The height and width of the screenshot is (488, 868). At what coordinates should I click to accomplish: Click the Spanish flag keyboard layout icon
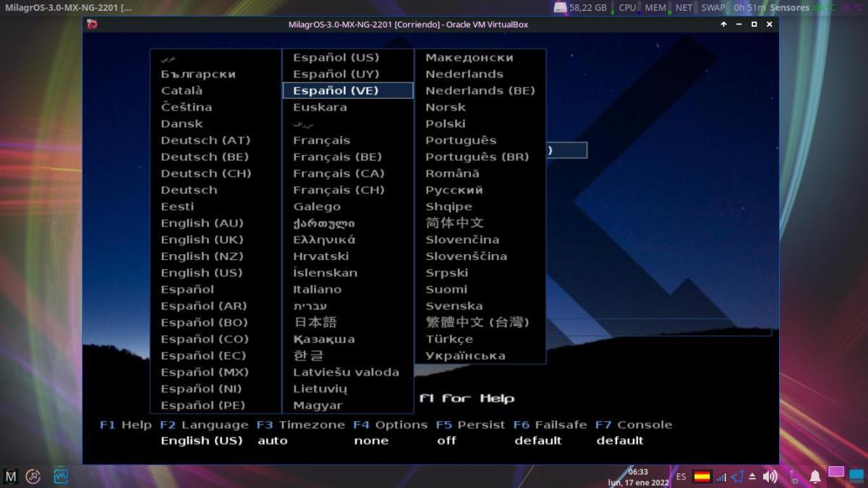[x=702, y=476]
